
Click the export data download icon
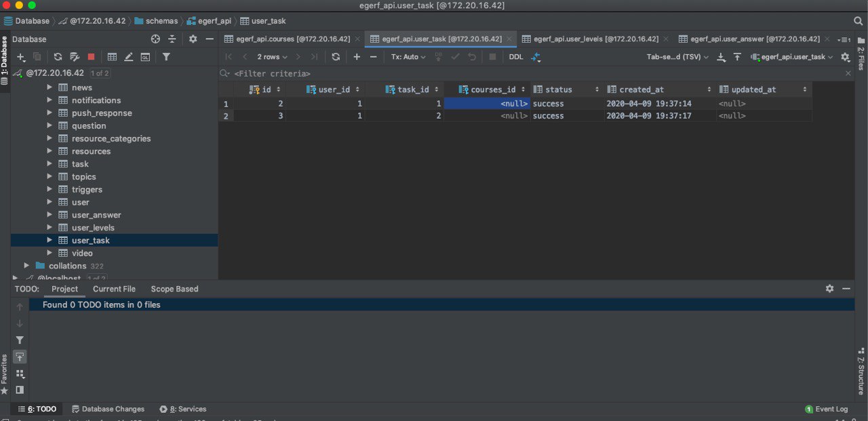(721, 57)
